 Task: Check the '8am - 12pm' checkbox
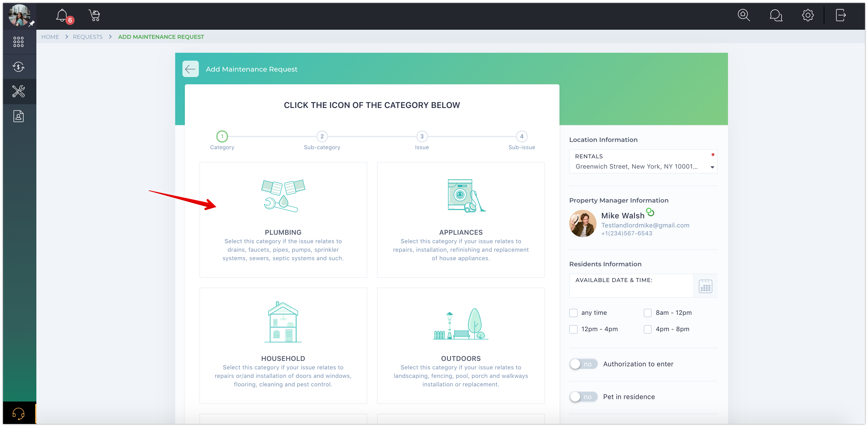point(648,313)
